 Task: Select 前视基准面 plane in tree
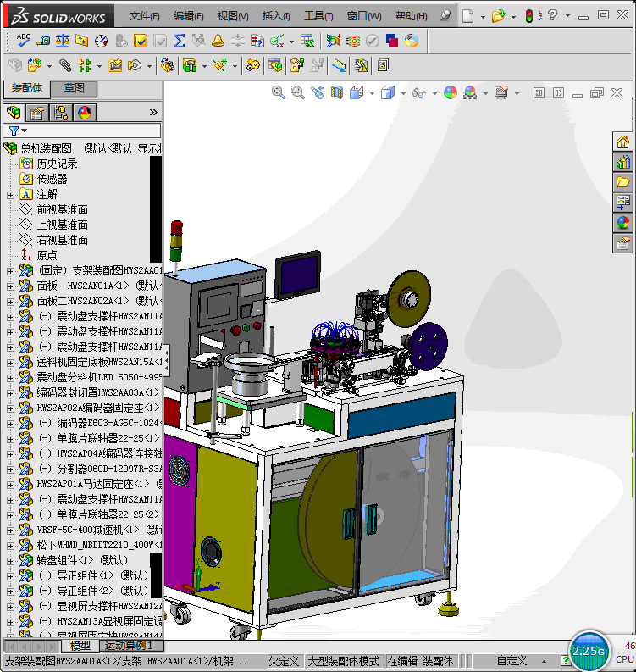point(62,209)
